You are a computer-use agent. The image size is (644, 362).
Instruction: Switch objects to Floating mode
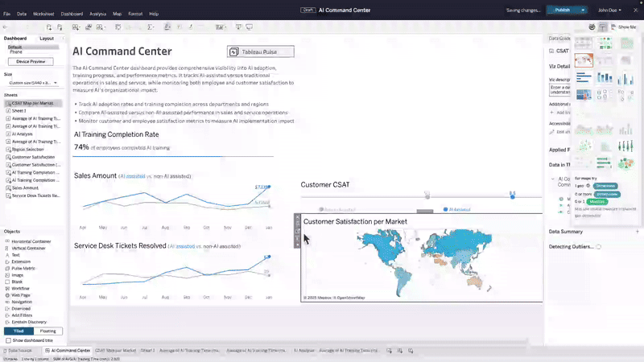[x=48, y=331]
